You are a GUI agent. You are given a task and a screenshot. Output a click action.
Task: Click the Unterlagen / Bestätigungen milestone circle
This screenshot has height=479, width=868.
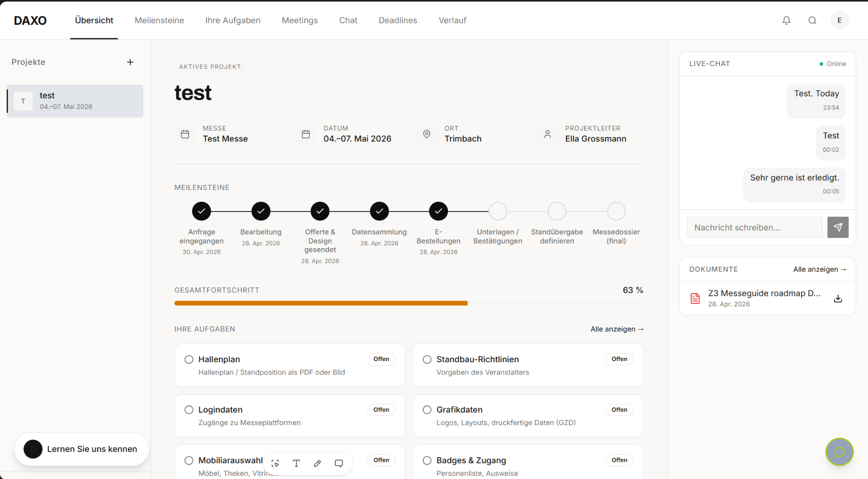pos(498,211)
